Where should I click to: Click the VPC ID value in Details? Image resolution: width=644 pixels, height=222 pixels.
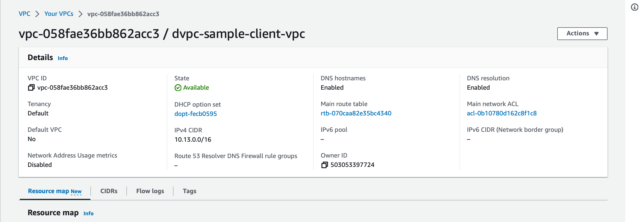72,88
